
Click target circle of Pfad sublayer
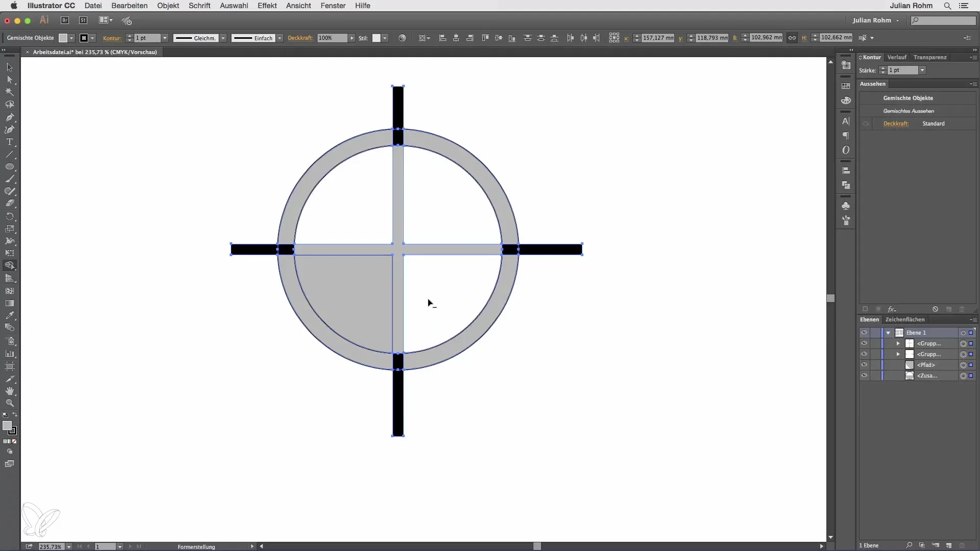963,365
